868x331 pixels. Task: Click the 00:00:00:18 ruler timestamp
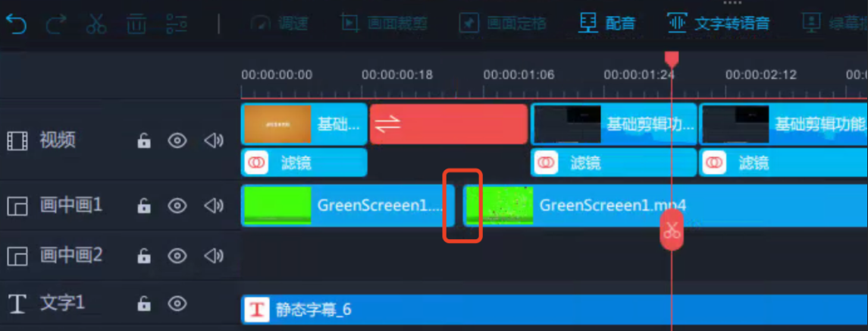coord(397,75)
